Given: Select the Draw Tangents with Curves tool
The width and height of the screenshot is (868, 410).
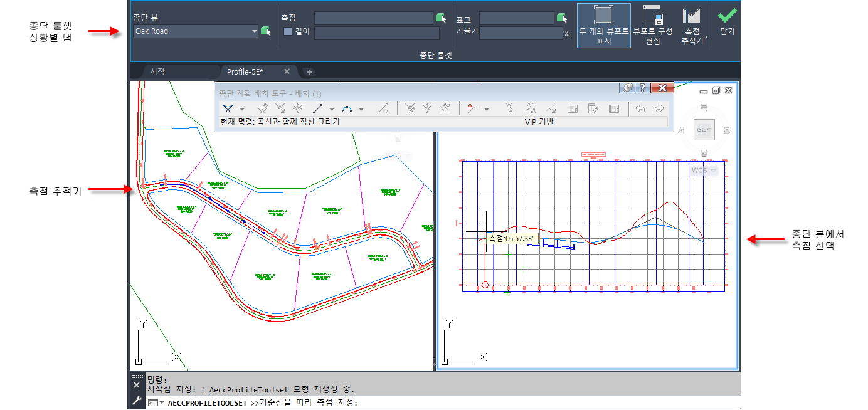Looking at the screenshot, I should 228,108.
